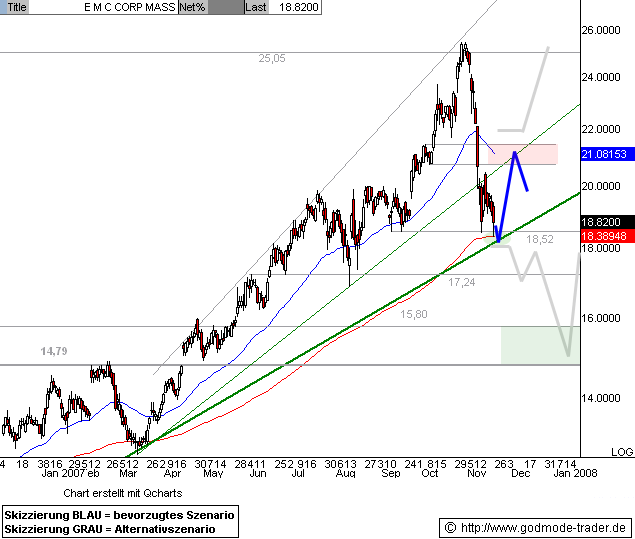
Task: Click the Jun month axis label
Action: (258, 473)
